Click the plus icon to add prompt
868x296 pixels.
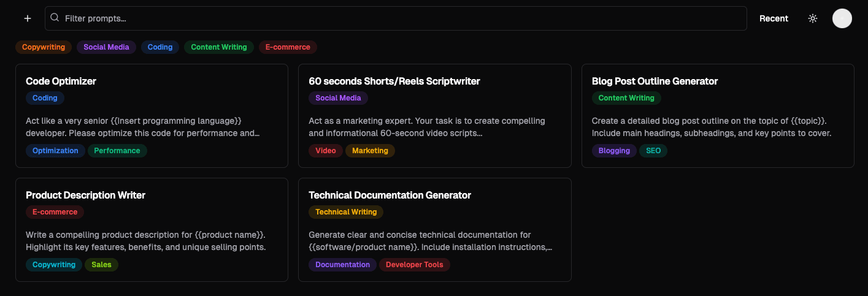[x=28, y=18]
